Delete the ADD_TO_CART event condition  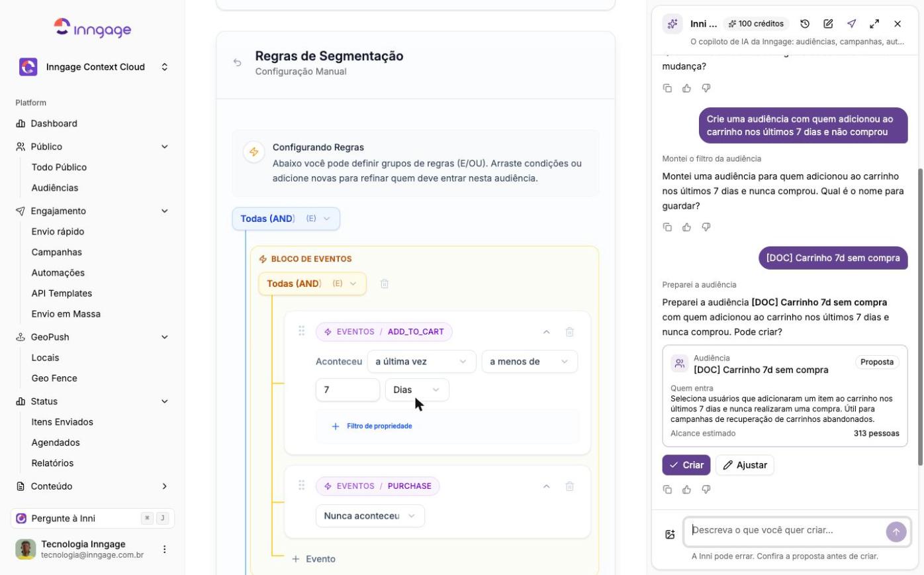coord(570,332)
